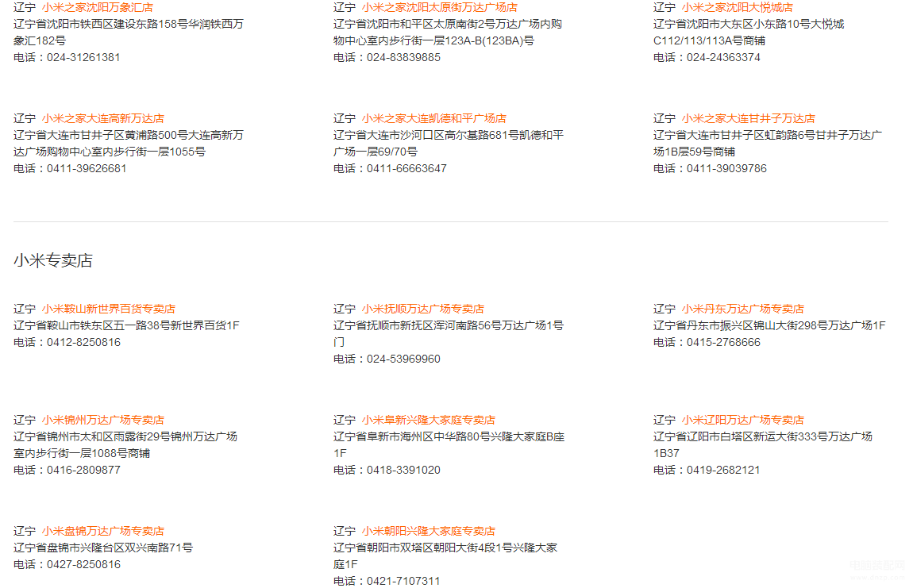Visit the 小米锦州万达广场专卖店 link

pyautogui.click(x=103, y=421)
